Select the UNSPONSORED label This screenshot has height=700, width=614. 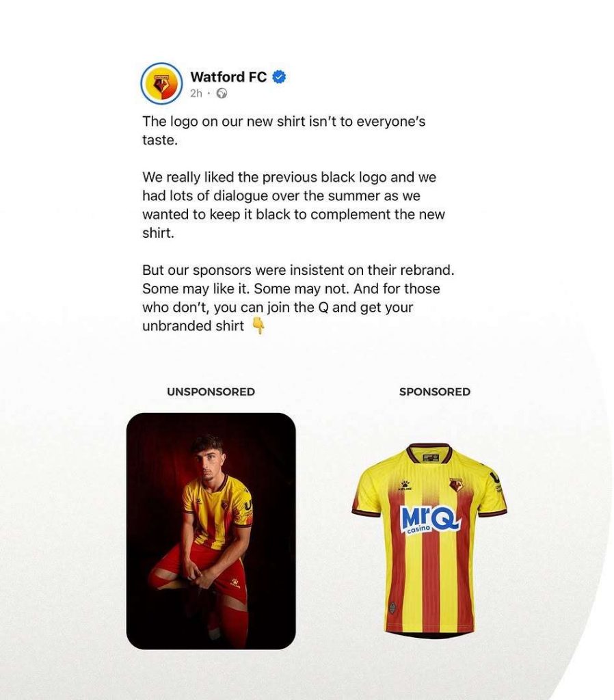[211, 392]
